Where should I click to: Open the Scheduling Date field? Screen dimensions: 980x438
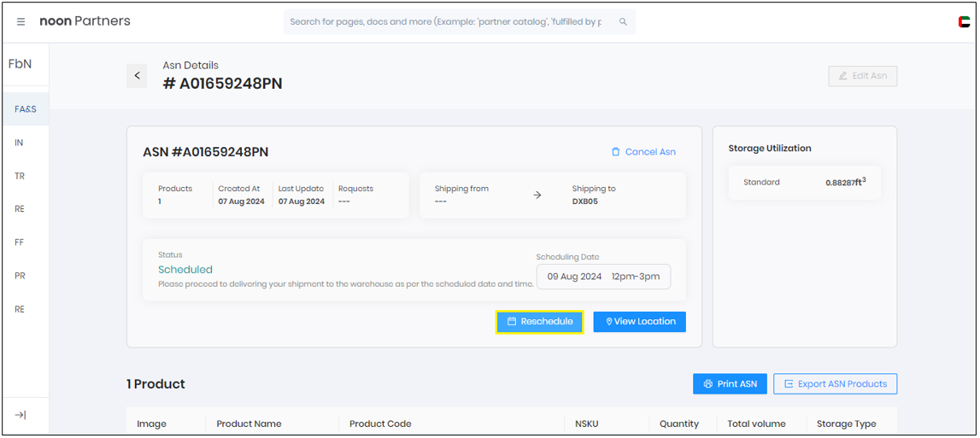pyautogui.click(x=603, y=276)
